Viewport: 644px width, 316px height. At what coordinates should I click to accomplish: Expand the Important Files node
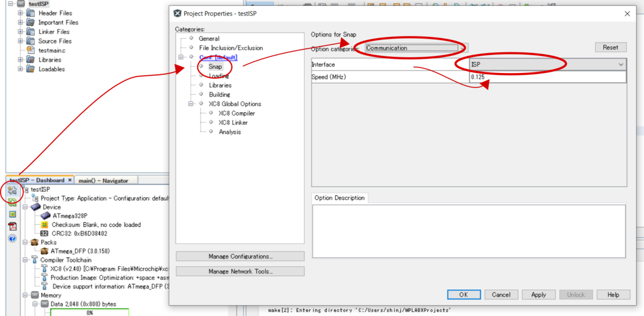pos(20,23)
